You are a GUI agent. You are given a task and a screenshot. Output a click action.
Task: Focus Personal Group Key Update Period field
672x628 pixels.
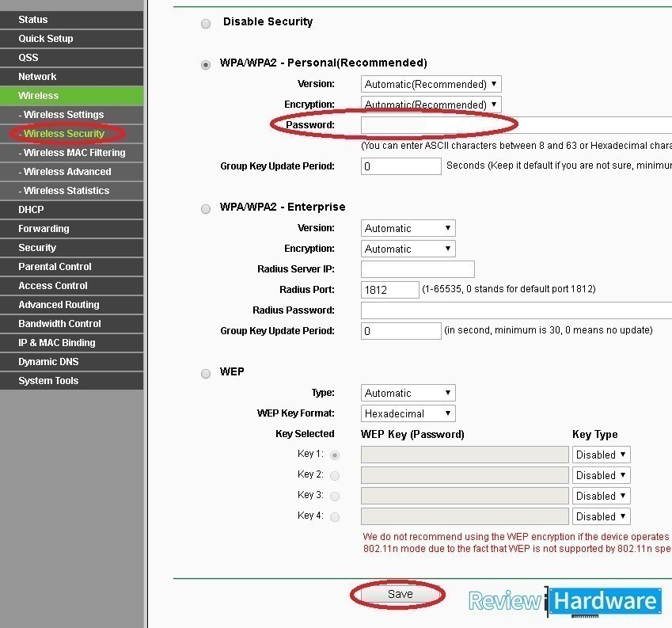(x=401, y=166)
